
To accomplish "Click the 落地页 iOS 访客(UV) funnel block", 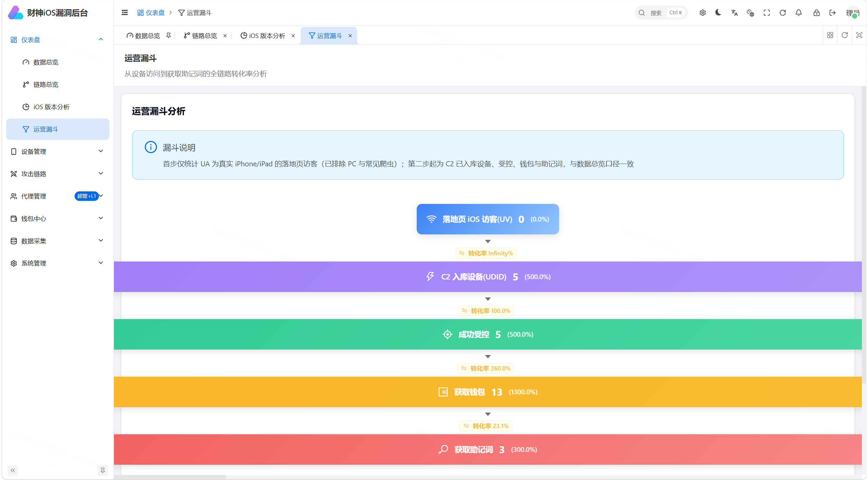I will [488, 219].
